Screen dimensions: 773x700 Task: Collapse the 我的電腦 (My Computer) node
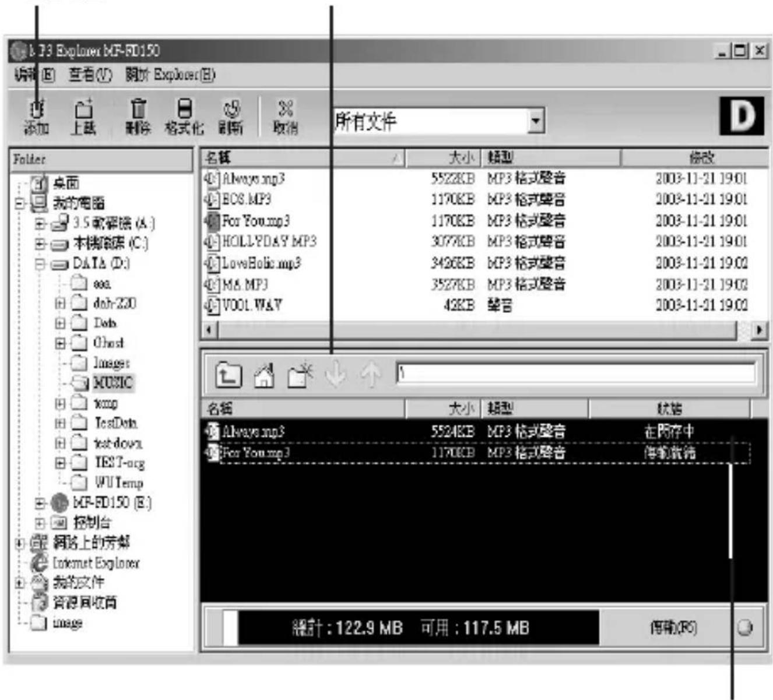click(20, 203)
